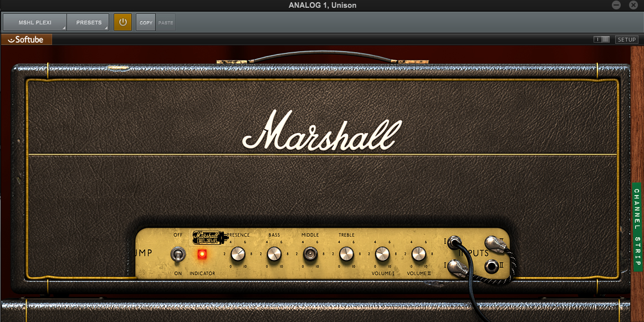644x322 pixels.
Task: Toggle the switch left of SETUP
Action: (x=602, y=39)
